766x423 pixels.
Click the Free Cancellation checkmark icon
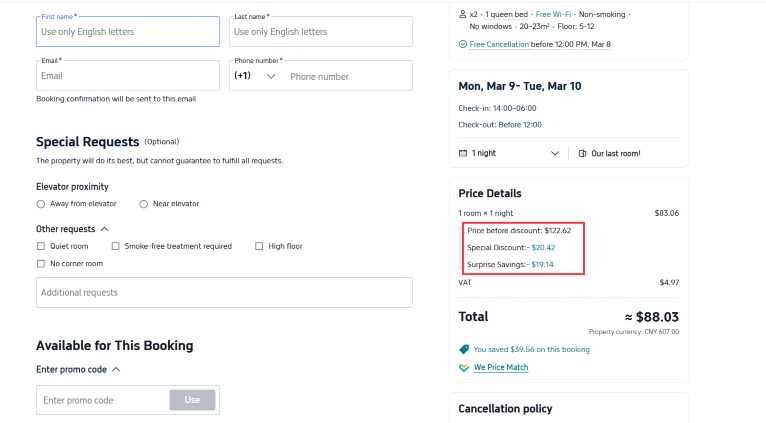(463, 44)
